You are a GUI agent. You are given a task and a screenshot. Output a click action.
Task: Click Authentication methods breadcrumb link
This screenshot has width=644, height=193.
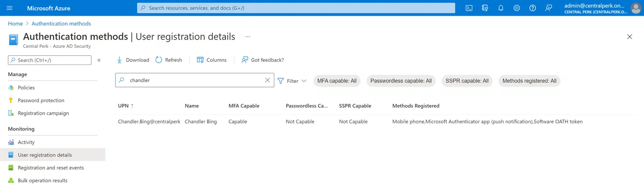[x=61, y=23]
